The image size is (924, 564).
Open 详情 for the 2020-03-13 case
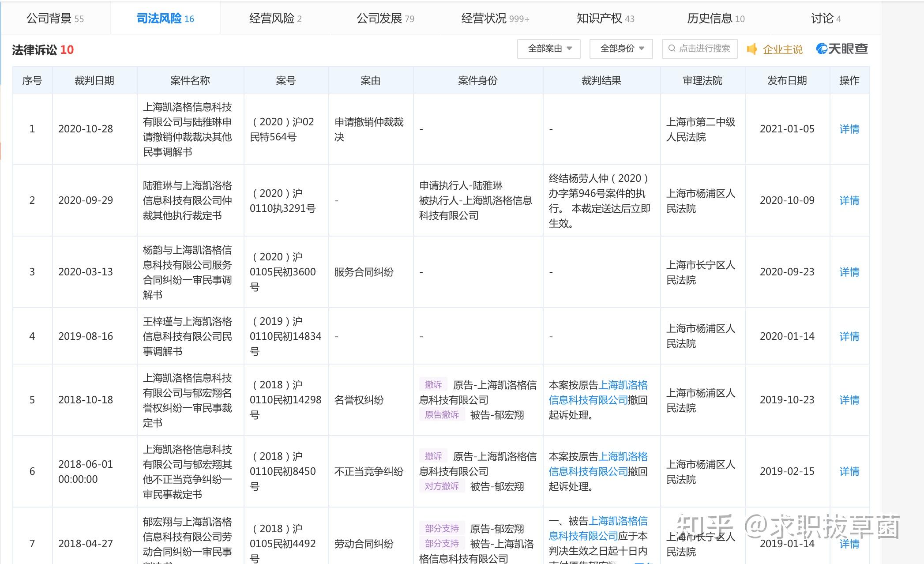[849, 272]
